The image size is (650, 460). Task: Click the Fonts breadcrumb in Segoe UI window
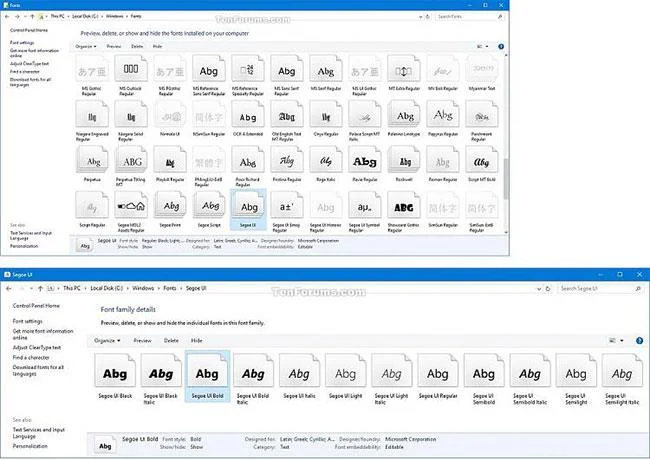click(170, 288)
